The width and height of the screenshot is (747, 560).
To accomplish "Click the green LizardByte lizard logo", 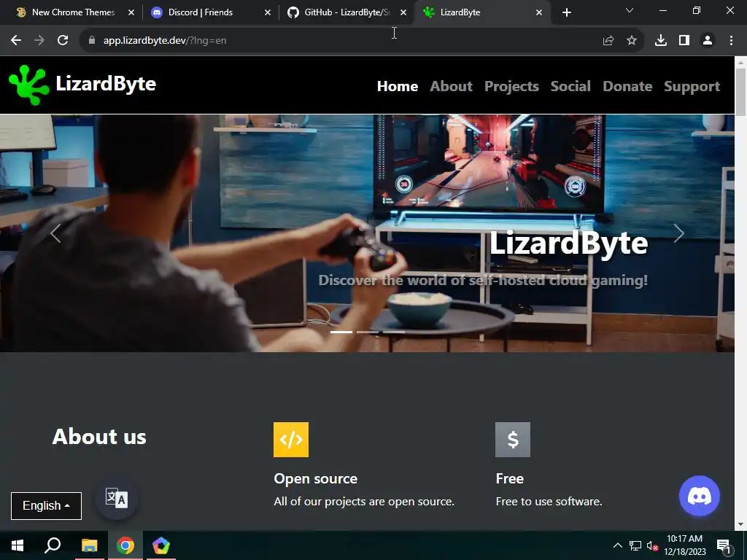I will pos(29,85).
